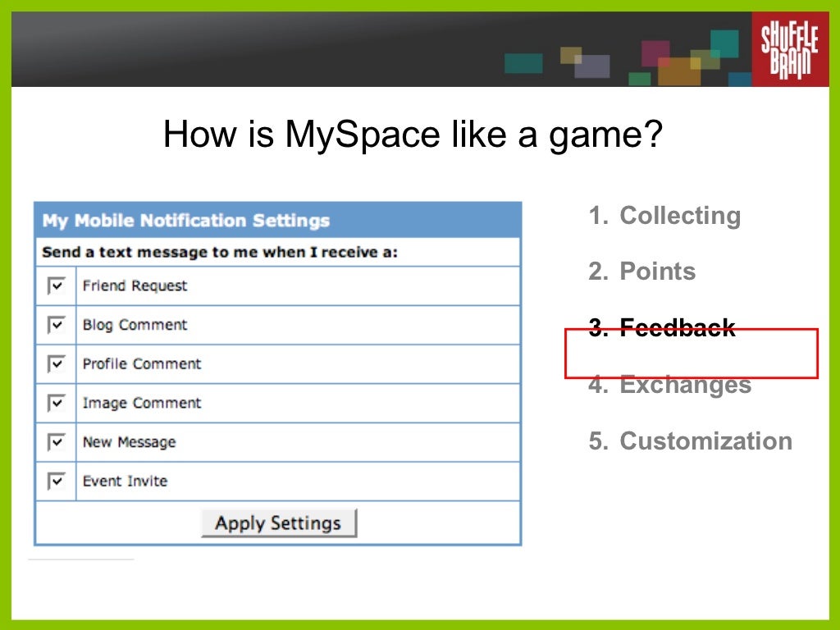Click list item '5. Customization'
Image resolution: width=840 pixels, height=630 pixels.
690,441
